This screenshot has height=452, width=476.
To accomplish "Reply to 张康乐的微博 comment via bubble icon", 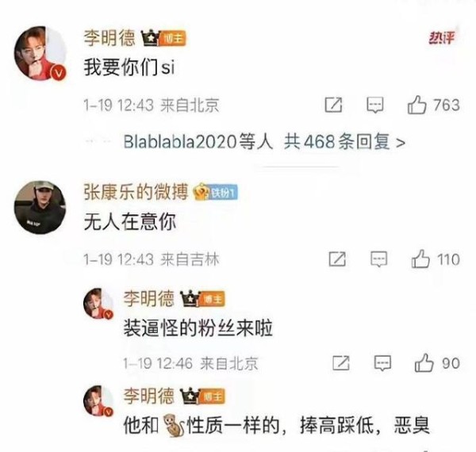I will 379,259.
